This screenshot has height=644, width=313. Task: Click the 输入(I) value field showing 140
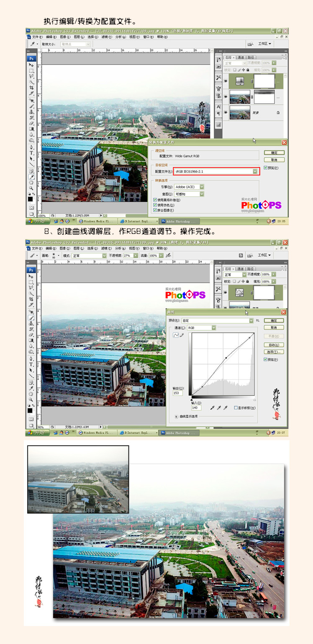point(196,408)
